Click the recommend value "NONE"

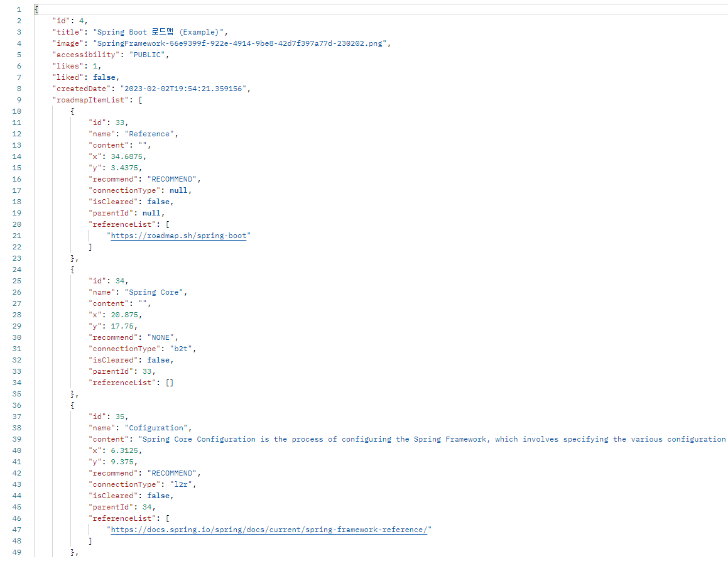point(161,337)
